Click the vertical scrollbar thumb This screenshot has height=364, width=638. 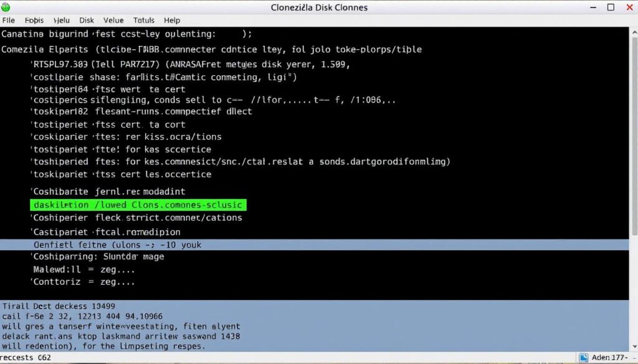tap(634, 136)
